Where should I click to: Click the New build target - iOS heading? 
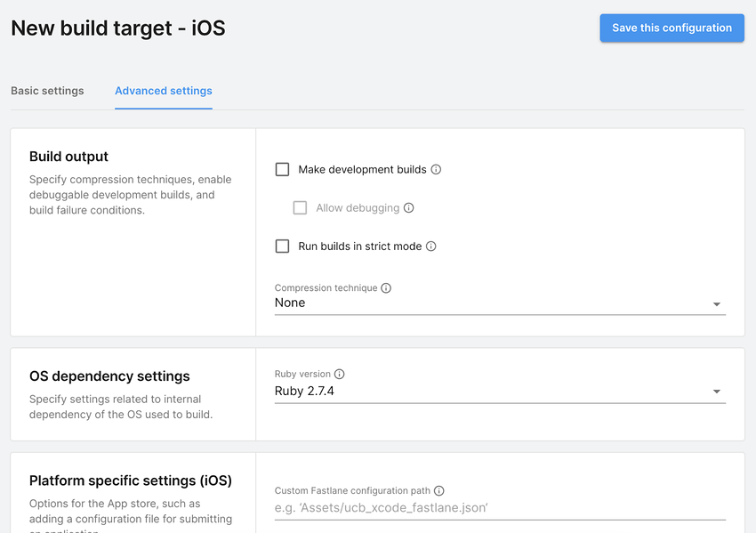118,28
